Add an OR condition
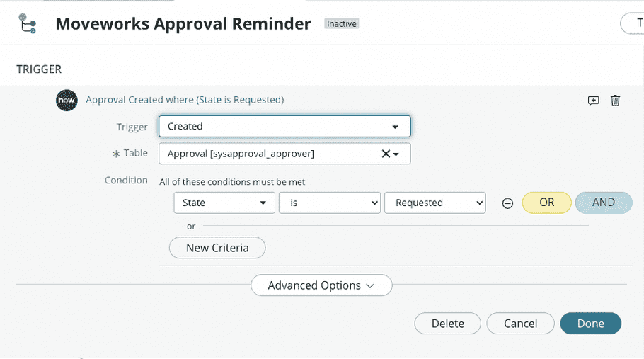Viewport: 644px width, 359px height. [546, 203]
